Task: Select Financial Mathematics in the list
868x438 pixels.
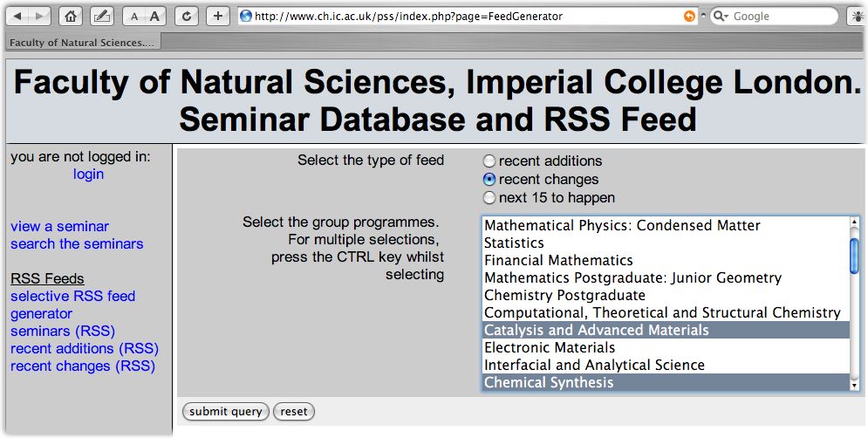Action: (x=666, y=260)
